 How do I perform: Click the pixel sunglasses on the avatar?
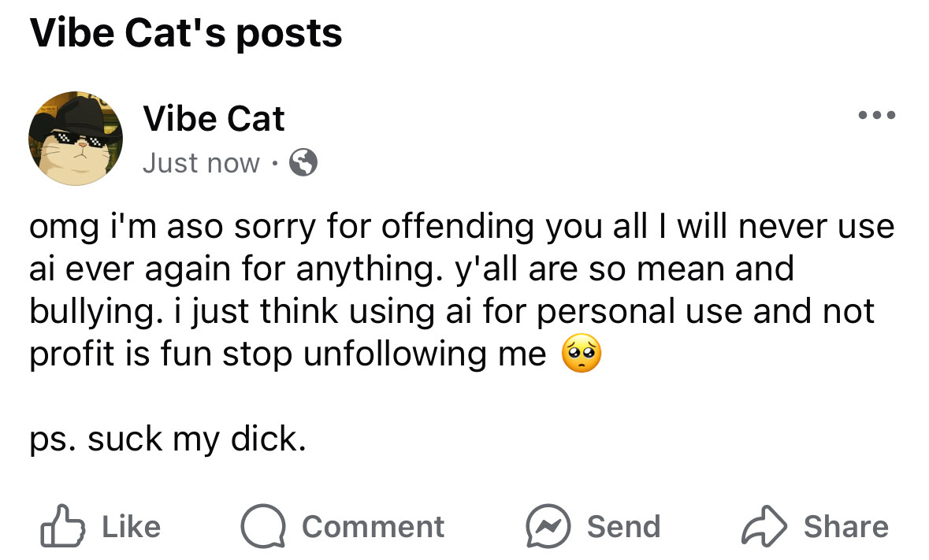(78, 139)
